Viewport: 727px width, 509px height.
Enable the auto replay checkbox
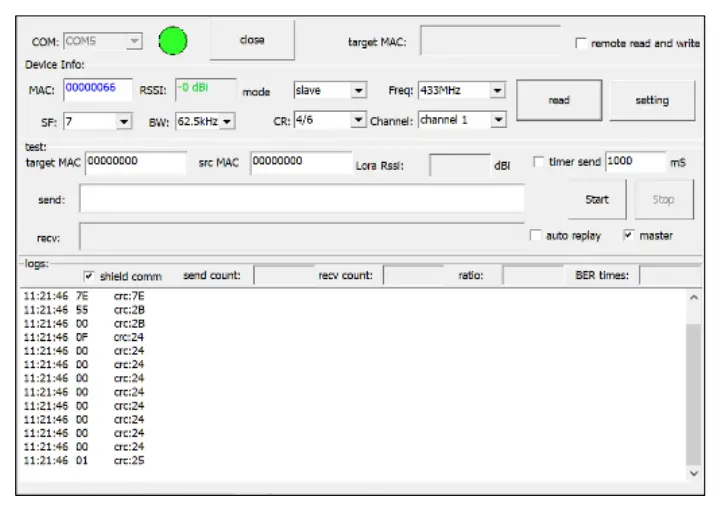(535, 235)
